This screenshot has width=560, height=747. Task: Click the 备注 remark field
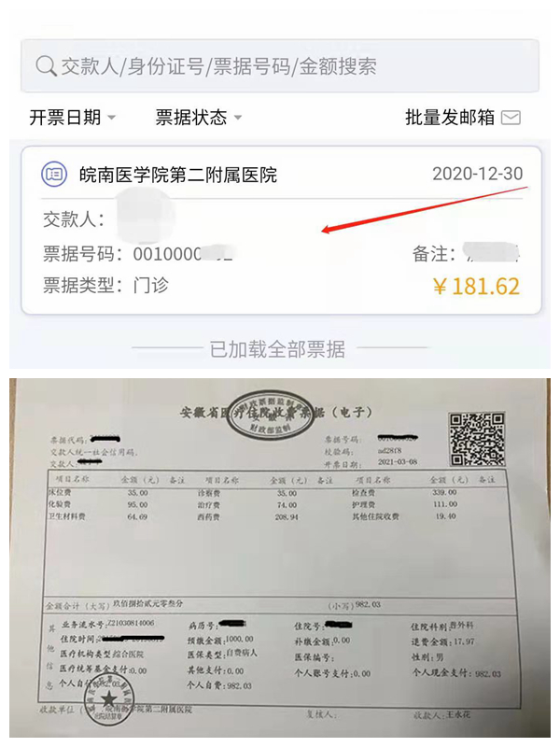[465, 253]
